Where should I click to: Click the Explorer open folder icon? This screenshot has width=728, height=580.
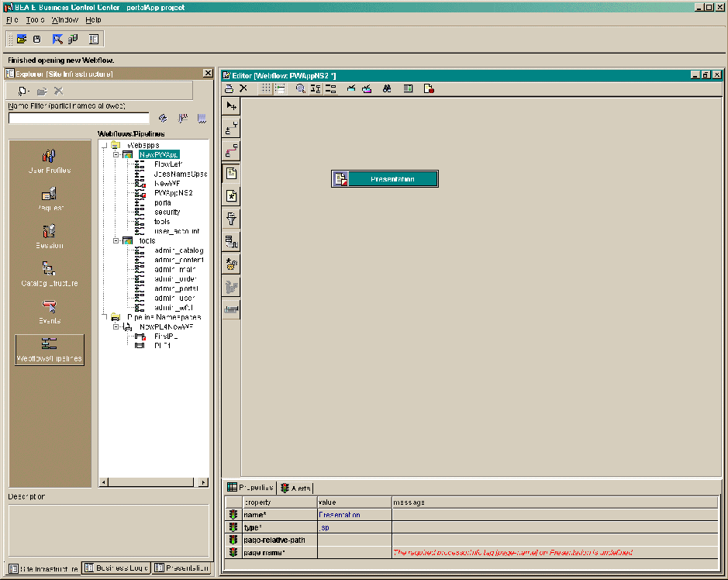click(42, 91)
